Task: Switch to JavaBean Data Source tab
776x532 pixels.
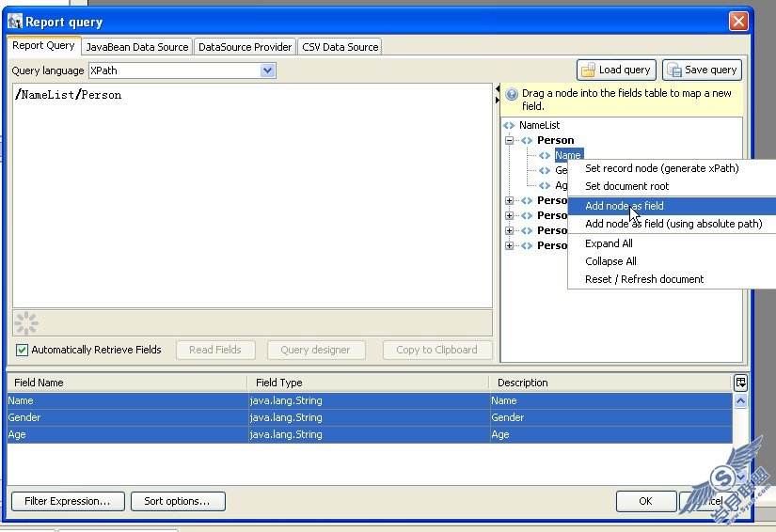Action: click(137, 47)
